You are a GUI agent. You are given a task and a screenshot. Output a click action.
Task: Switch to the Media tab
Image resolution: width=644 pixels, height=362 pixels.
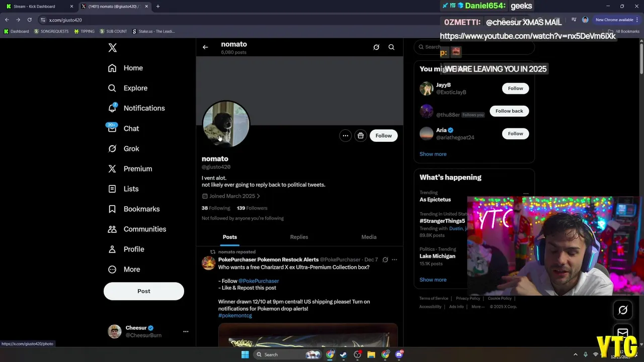point(369,237)
